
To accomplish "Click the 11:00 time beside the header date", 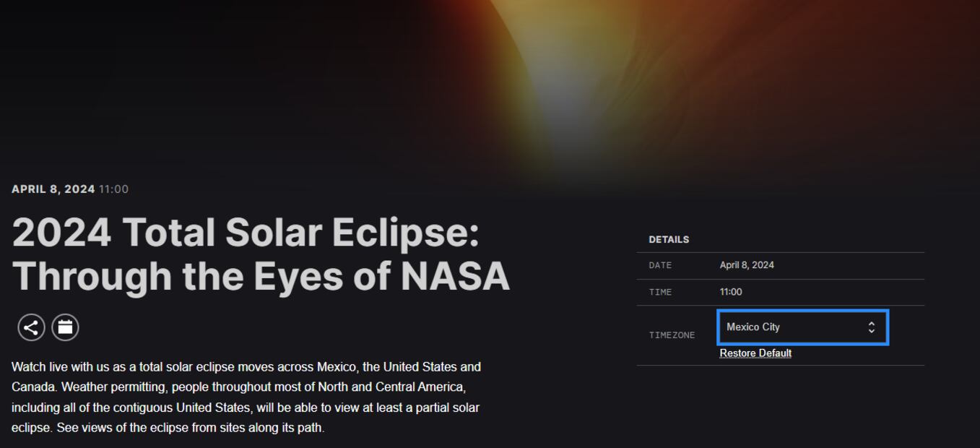I will tap(113, 189).
